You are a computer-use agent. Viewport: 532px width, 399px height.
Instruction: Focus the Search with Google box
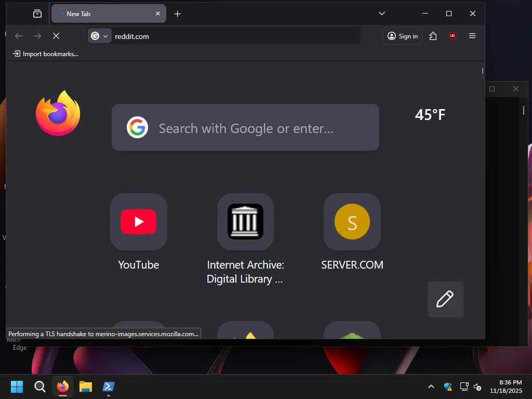pyautogui.click(x=245, y=128)
